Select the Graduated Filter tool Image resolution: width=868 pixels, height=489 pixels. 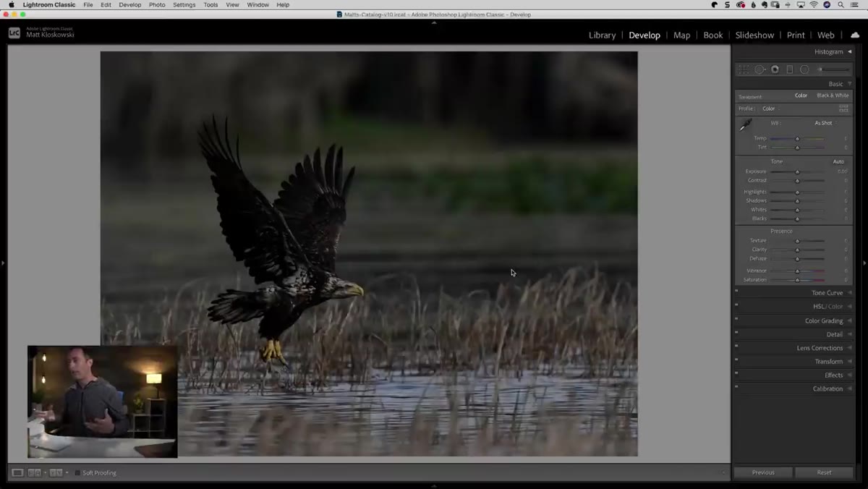(x=790, y=69)
